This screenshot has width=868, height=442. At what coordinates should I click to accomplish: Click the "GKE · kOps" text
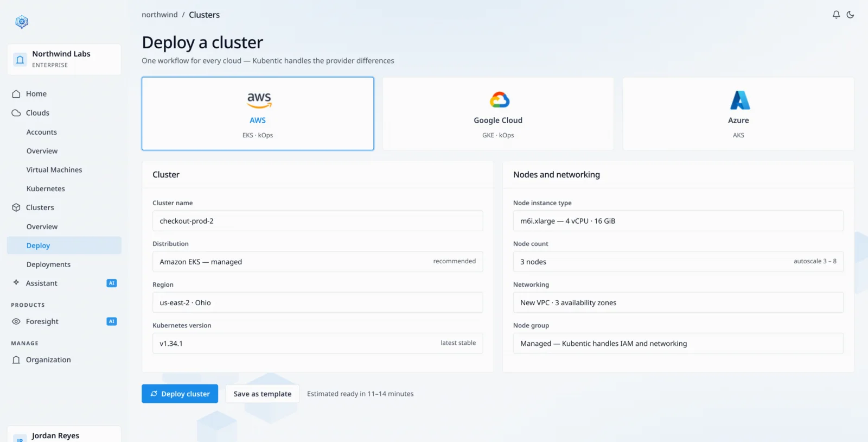click(498, 135)
